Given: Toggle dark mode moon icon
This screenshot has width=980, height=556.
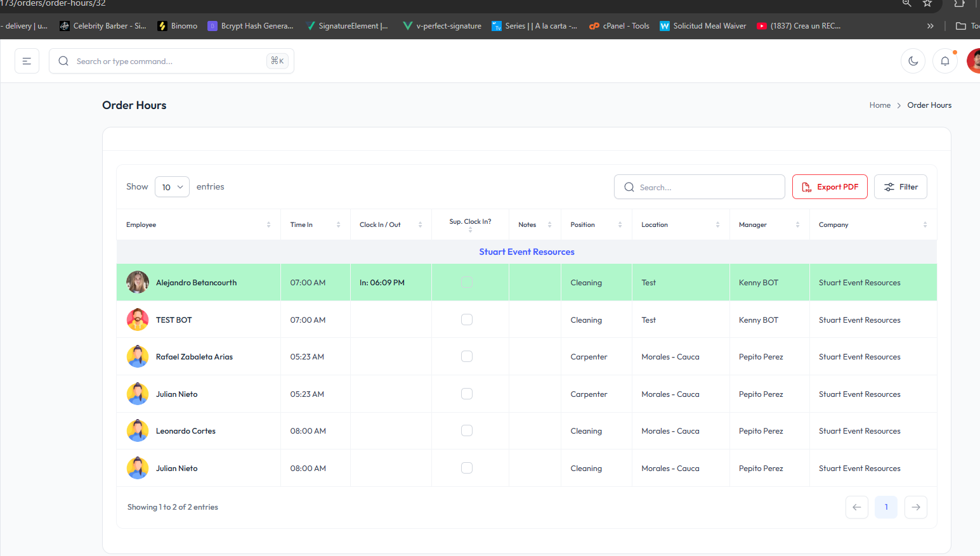Looking at the screenshot, I should (913, 61).
